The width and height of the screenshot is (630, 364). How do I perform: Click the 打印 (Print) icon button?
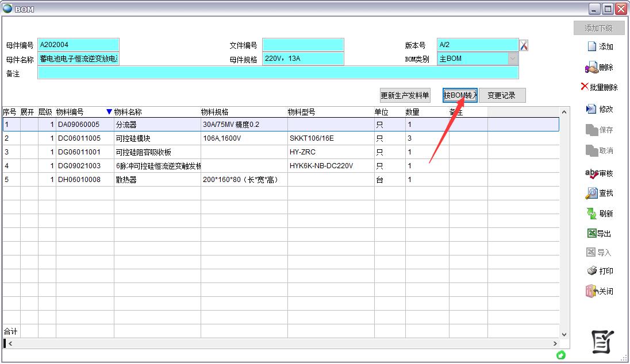coord(600,271)
